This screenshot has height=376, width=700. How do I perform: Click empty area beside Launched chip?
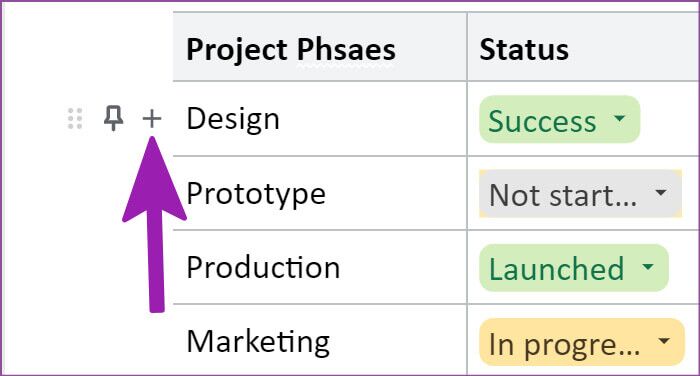(684, 268)
